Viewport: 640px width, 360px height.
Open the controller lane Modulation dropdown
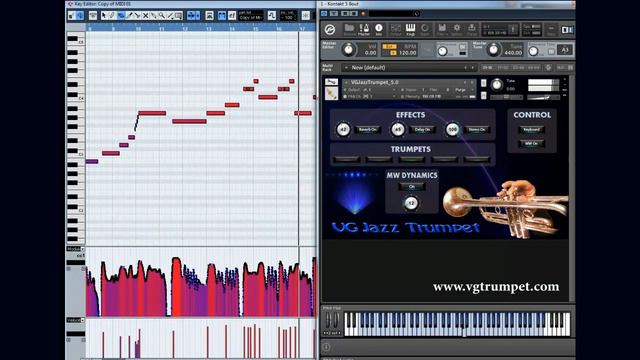click(x=76, y=249)
